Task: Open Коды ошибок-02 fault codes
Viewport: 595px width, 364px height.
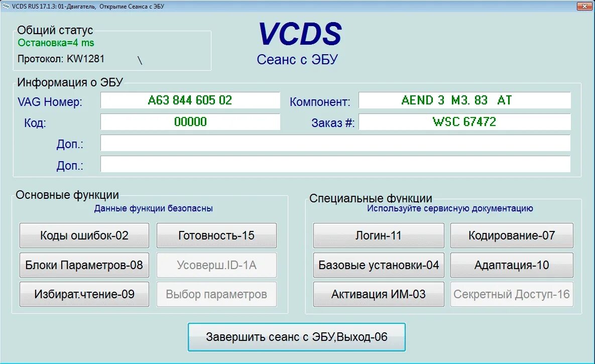Action: (84, 235)
